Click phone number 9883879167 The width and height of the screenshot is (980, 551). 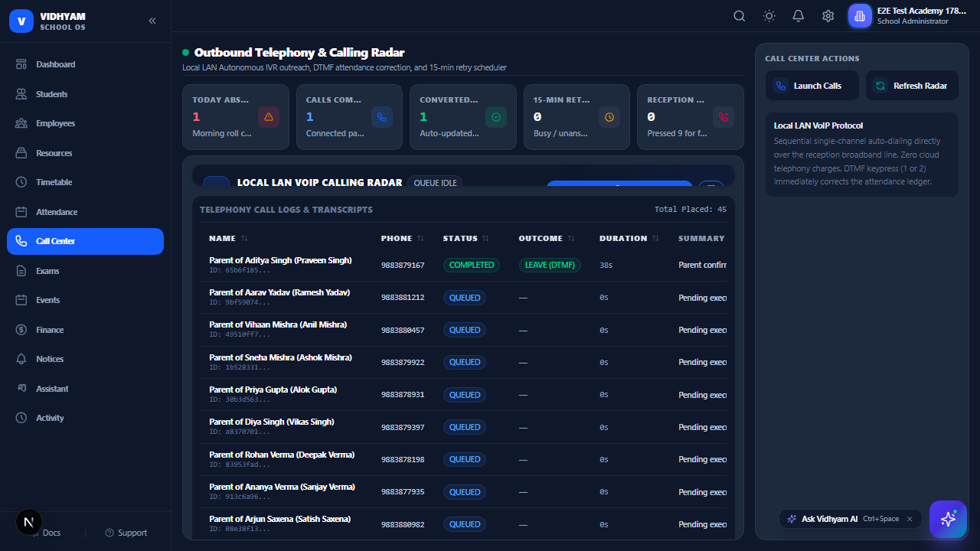[403, 265]
